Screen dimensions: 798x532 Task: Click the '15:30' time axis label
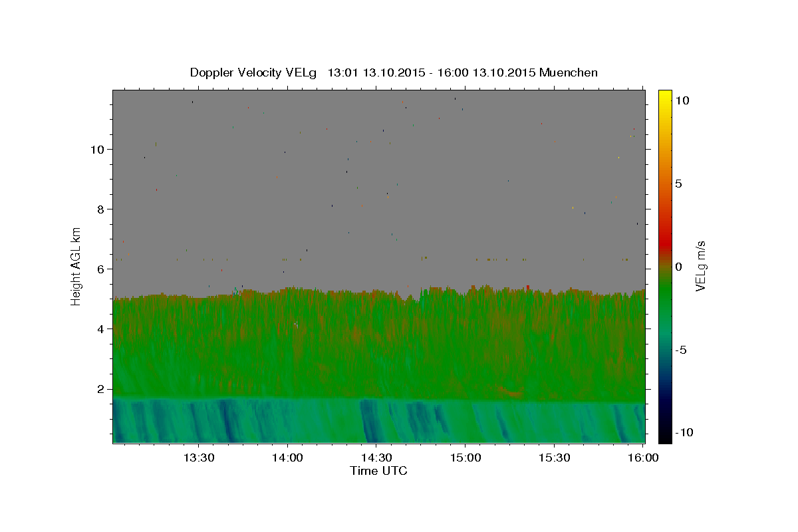pos(555,458)
